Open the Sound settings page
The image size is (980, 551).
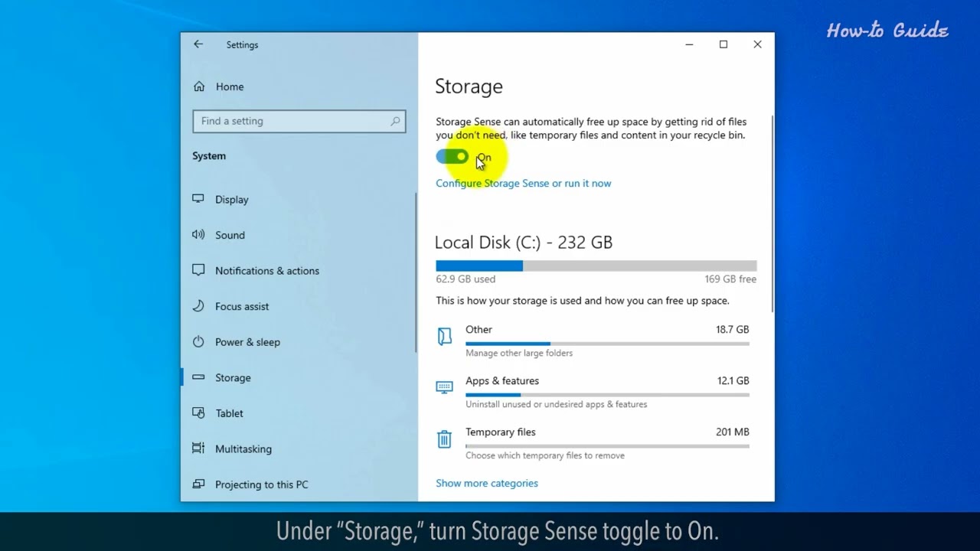[230, 235]
